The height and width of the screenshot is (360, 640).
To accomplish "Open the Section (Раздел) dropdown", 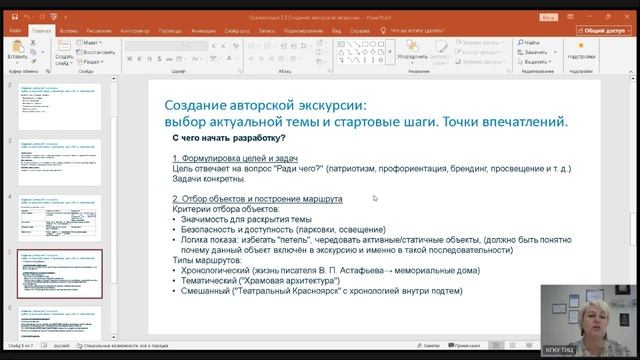I will click(90, 62).
